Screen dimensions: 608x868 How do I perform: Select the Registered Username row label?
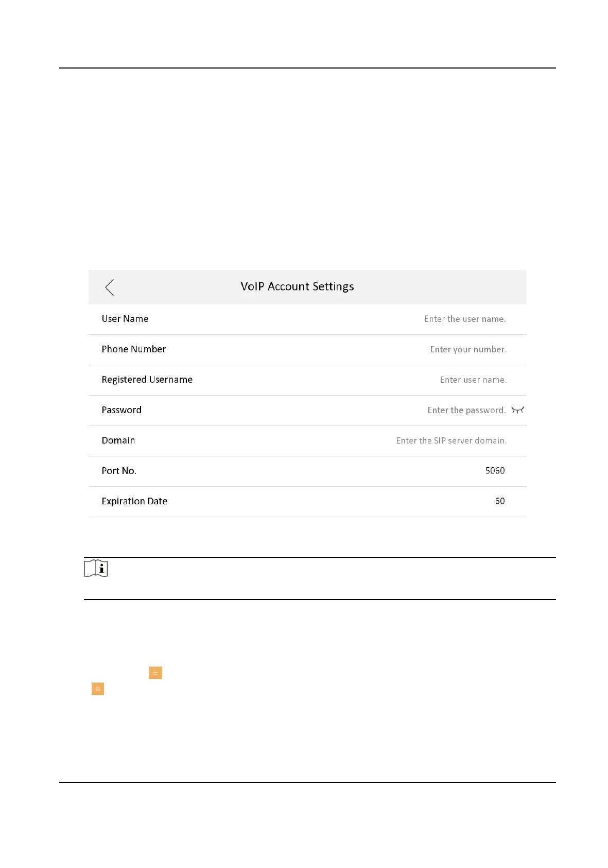tap(147, 380)
